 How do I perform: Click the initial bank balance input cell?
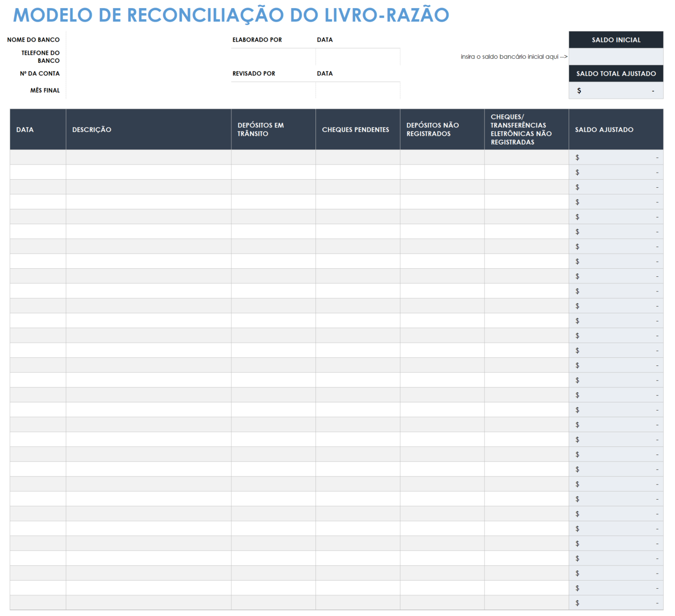click(x=616, y=57)
